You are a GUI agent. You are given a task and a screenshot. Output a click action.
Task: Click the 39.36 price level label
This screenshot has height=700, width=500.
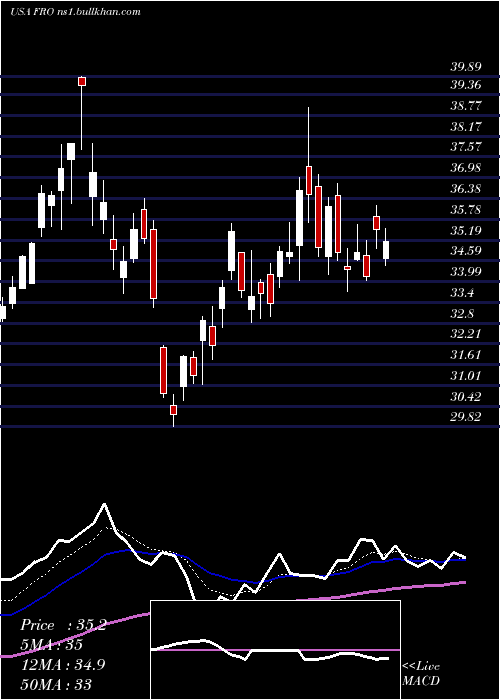point(466,85)
